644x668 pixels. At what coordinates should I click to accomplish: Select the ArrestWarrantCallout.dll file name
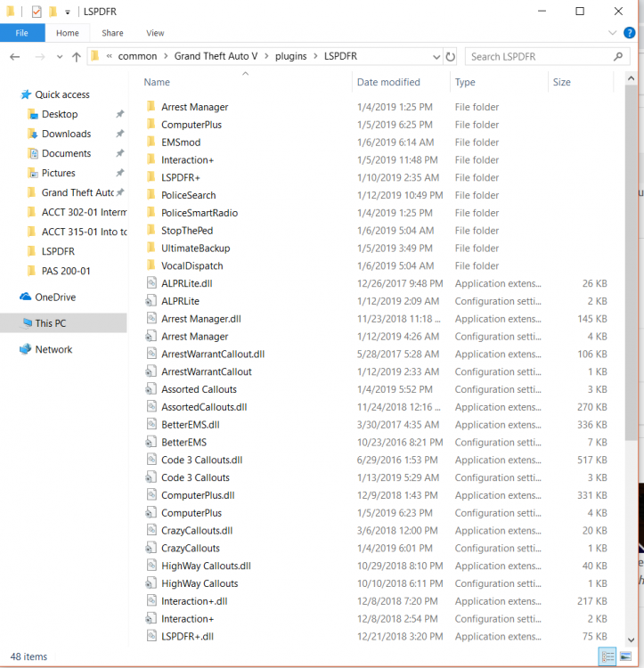[213, 354]
